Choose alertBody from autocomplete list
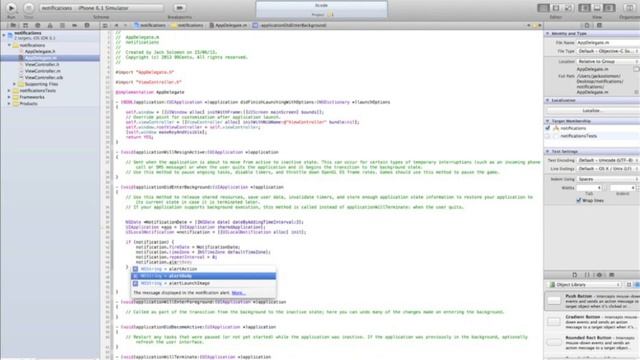Viewport: 640px width, 360px height. point(203,276)
